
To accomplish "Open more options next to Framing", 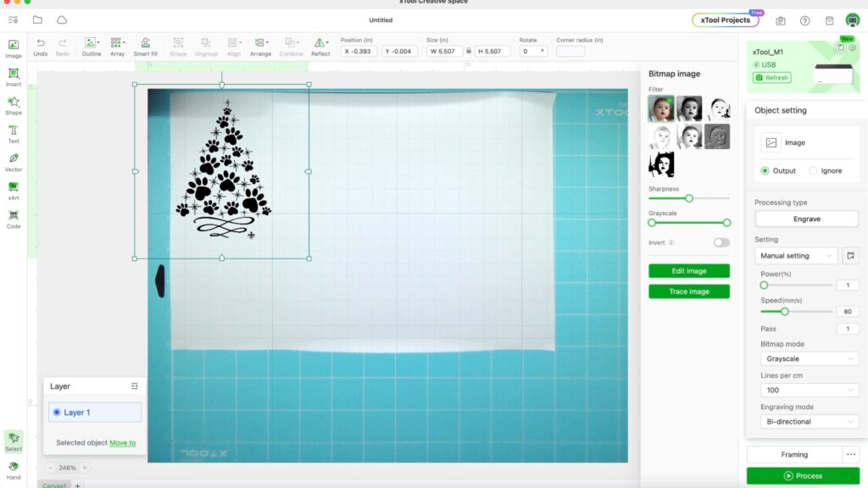I will [851, 454].
